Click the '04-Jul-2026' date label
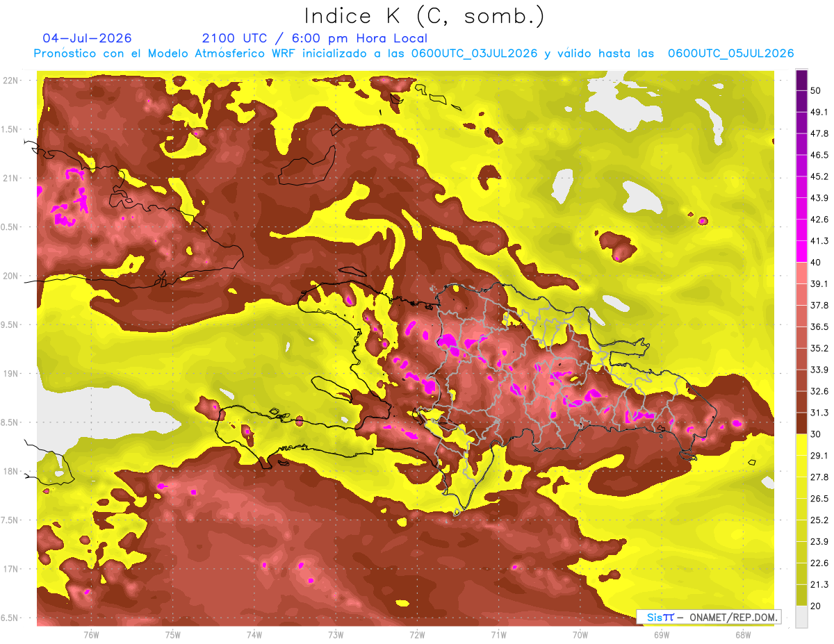Screen dimensions: 834x644 [x=87, y=38]
